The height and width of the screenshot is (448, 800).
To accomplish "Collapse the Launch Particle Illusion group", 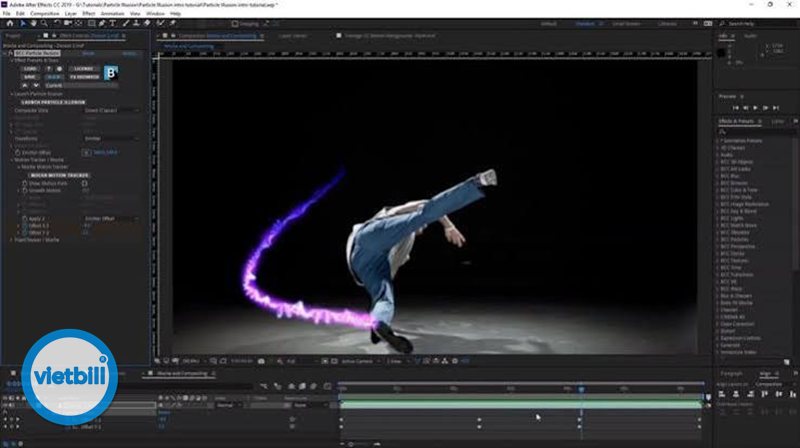I will tap(12, 94).
